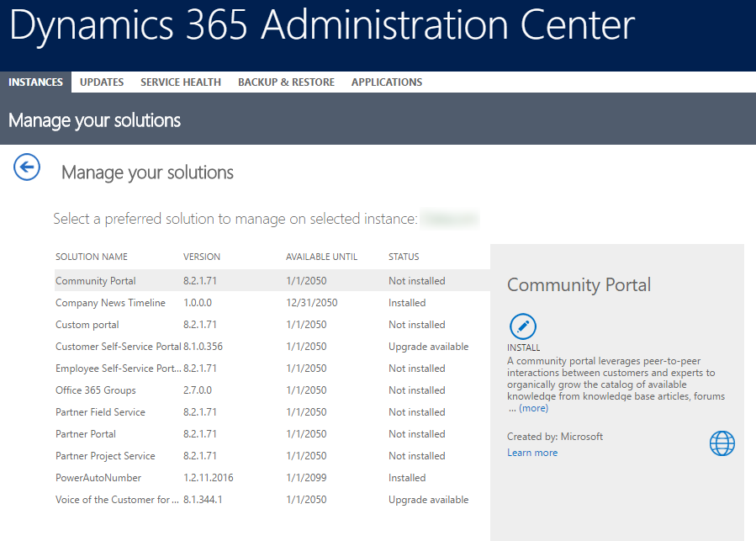This screenshot has width=756, height=541.
Task: Select the Community Portal solution row
Action: click(272, 280)
